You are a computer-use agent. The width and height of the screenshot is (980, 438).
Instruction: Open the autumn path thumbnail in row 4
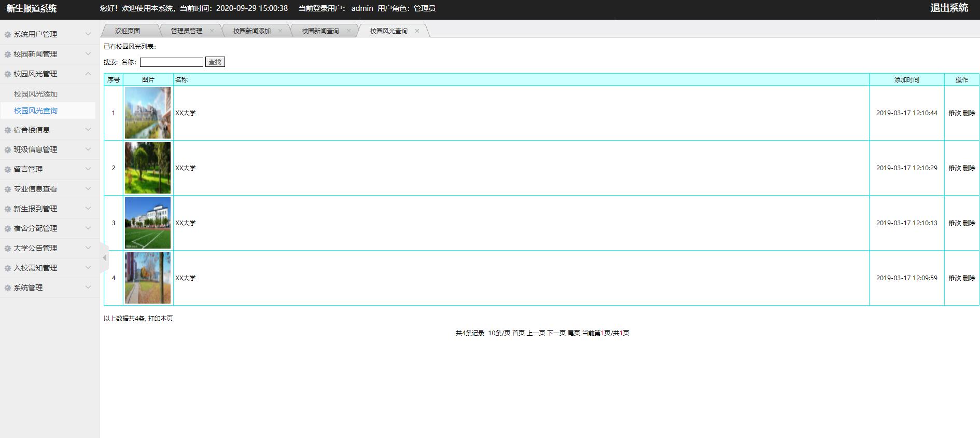148,278
